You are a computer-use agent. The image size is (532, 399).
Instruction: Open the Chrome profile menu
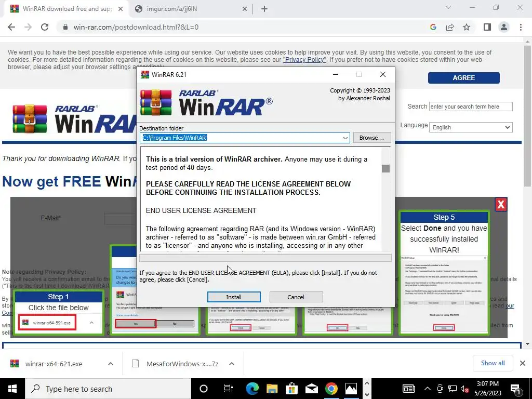[x=504, y=27]
